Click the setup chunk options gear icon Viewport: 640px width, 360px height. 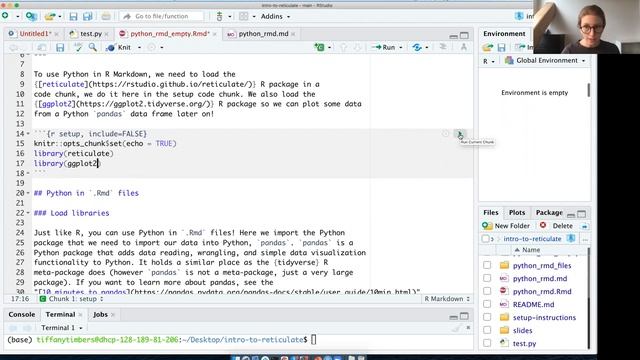pos(445,134)
